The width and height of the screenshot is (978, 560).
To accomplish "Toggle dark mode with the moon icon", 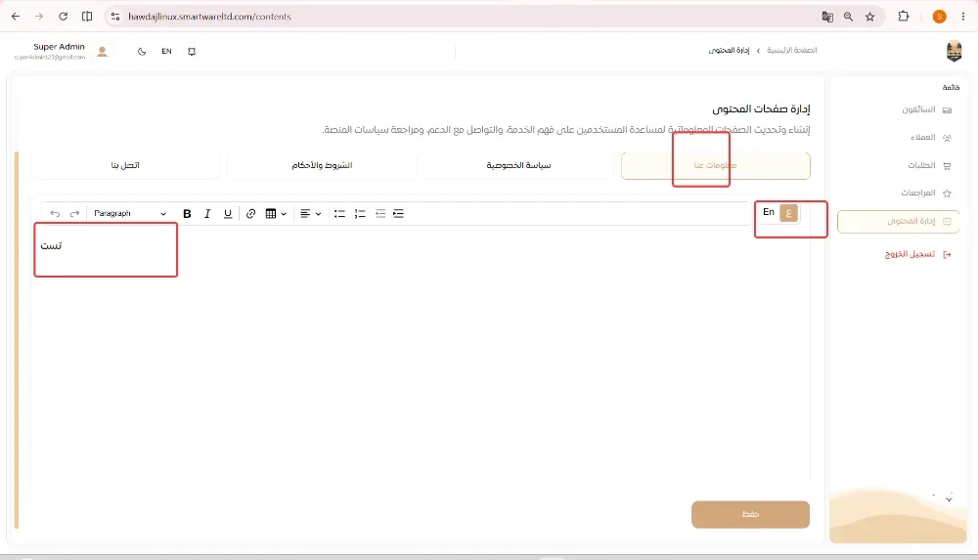I will click(x=142, y=52).
